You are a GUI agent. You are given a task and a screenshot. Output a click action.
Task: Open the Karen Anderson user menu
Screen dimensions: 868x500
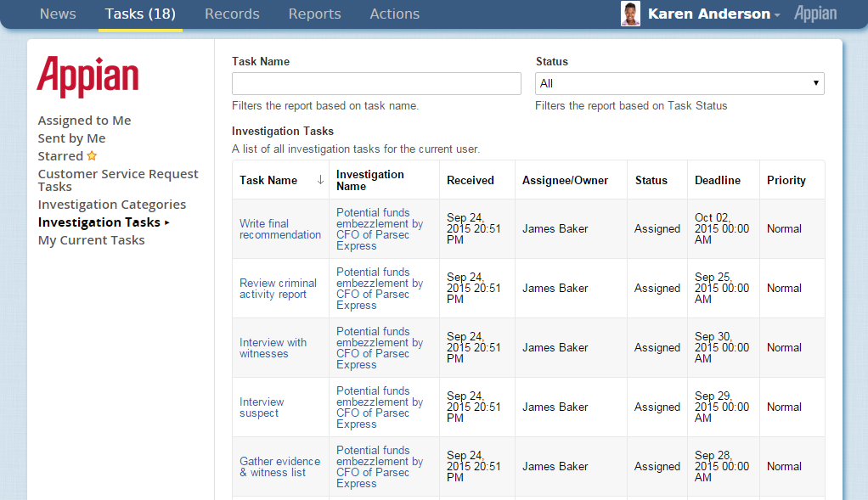[x=713, y=14]
